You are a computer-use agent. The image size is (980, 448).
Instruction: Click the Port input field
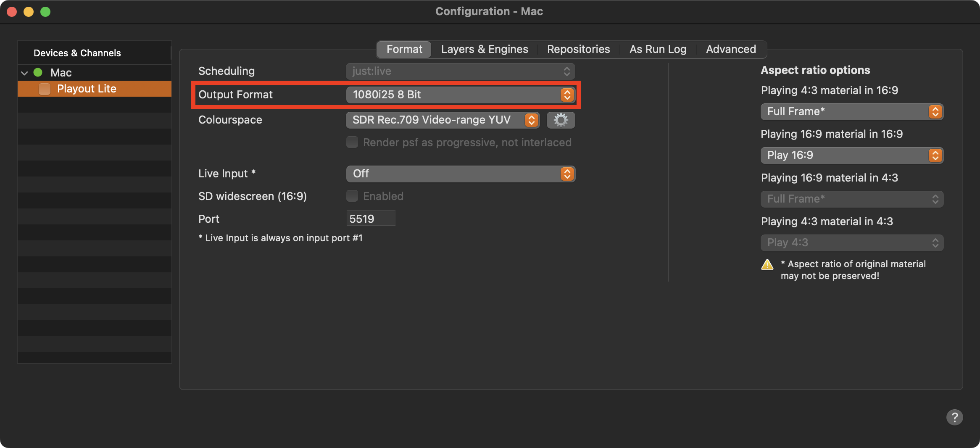pyautogui.click(x=371, y=219)
